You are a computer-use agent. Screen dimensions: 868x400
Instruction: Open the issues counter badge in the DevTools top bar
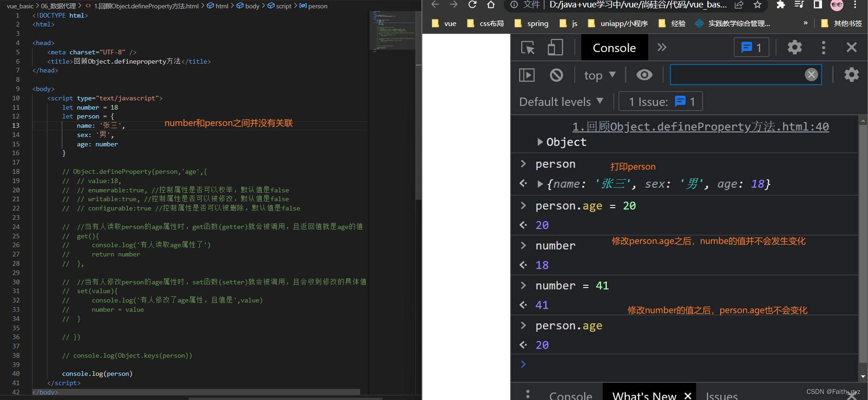point(751,47)
